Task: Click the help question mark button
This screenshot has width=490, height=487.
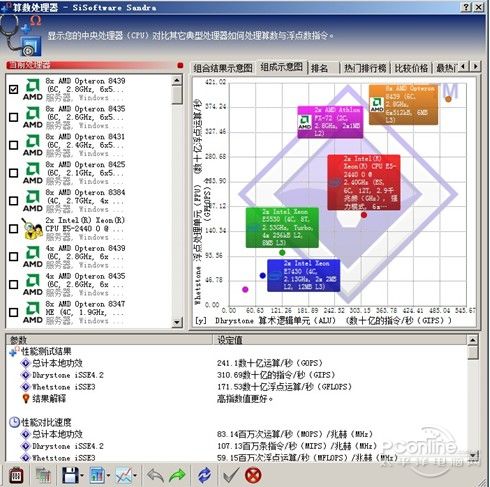Action: coord(467,7)
